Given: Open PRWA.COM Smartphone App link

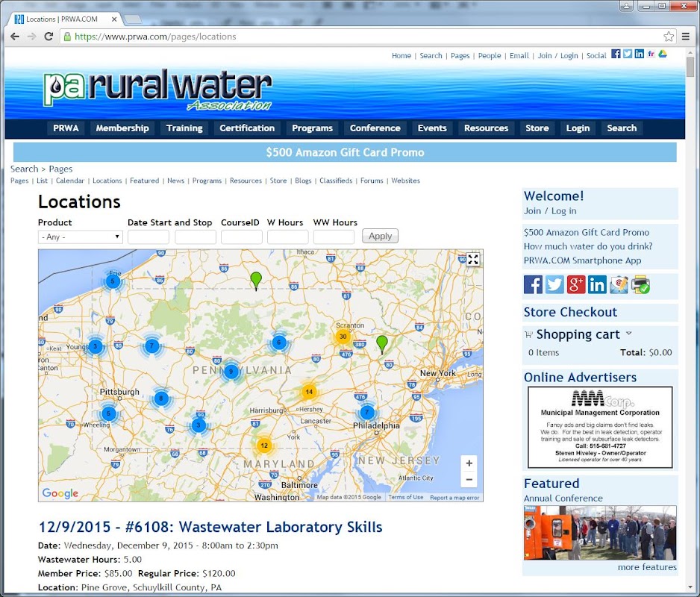Looking at the screenshot, I should point(582,260).
